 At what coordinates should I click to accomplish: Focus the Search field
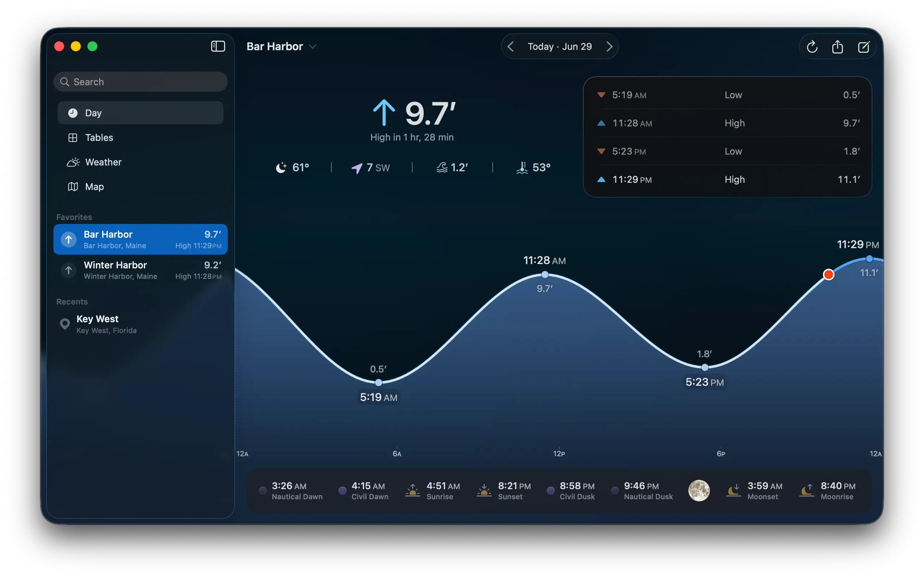tap(140, 82)
